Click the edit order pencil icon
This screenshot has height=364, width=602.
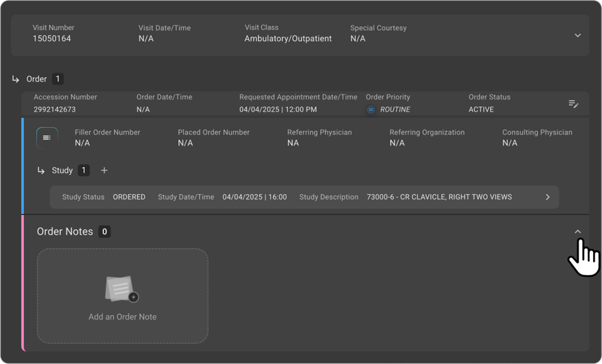[x=573, y=104]
